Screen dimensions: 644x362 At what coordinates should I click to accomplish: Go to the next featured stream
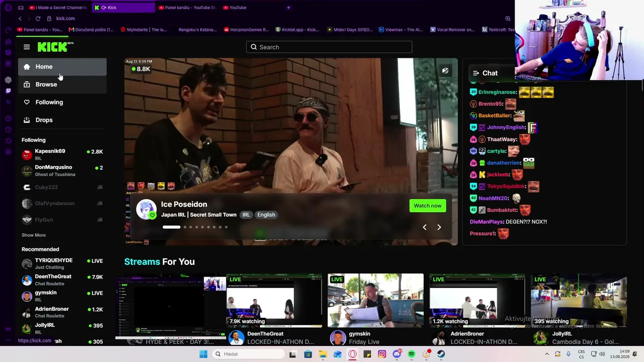pyautogui.click(x=439, y=227)
